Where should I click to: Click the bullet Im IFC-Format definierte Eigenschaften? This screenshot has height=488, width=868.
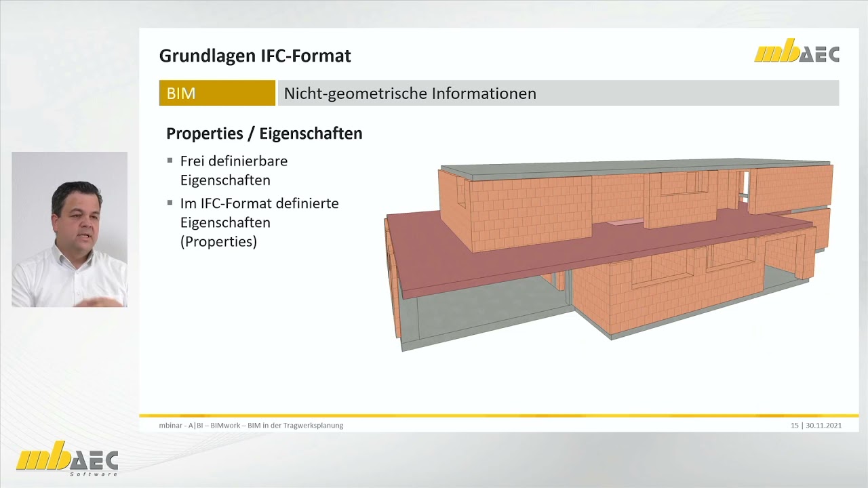(x=259, y=222)
